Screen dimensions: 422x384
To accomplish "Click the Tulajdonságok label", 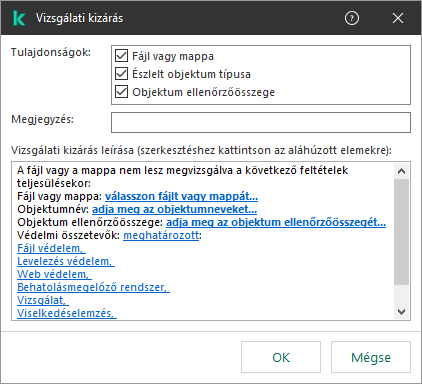I will (51, 52).
